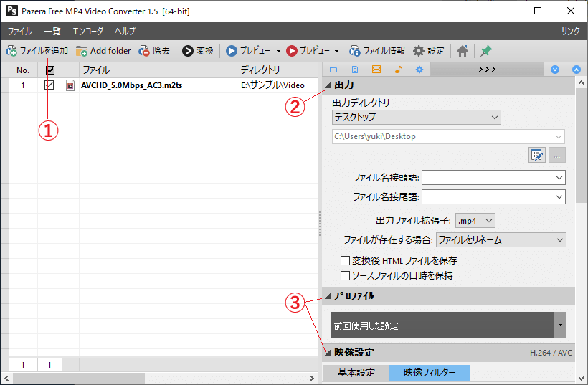Click the red プレビュー play button

tap(308, 51)
